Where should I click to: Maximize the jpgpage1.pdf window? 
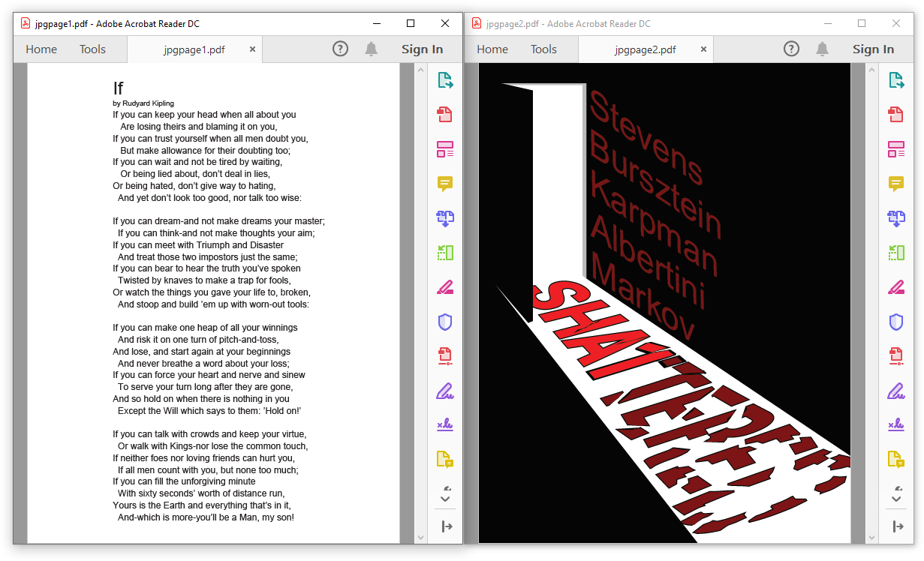point(410,23)
